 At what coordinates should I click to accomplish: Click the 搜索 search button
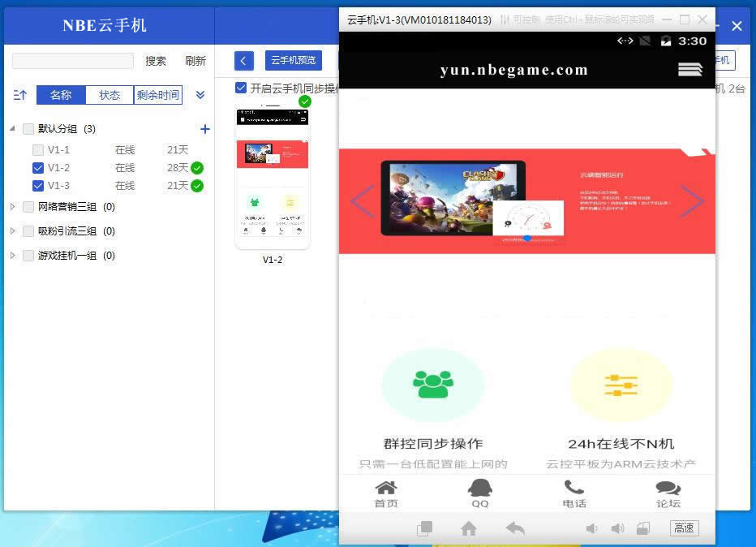click(156, 61)
